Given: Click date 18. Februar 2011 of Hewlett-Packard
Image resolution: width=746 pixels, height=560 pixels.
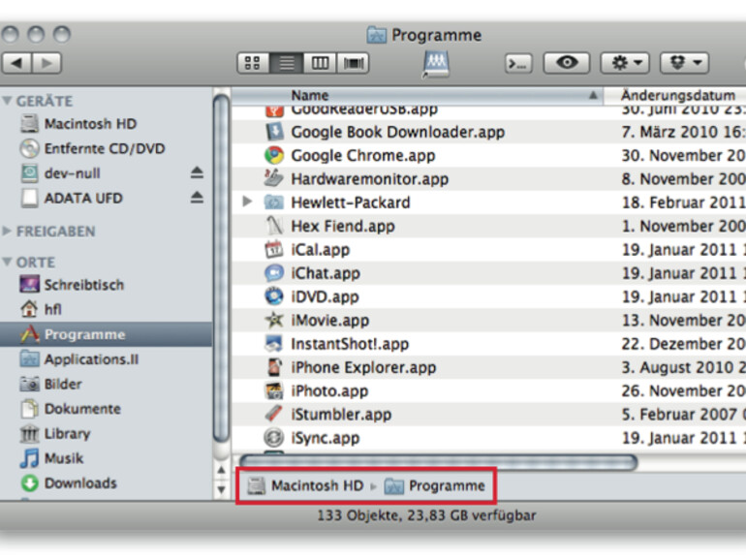Looking at the screenshot, I should [x=684, y=202].
